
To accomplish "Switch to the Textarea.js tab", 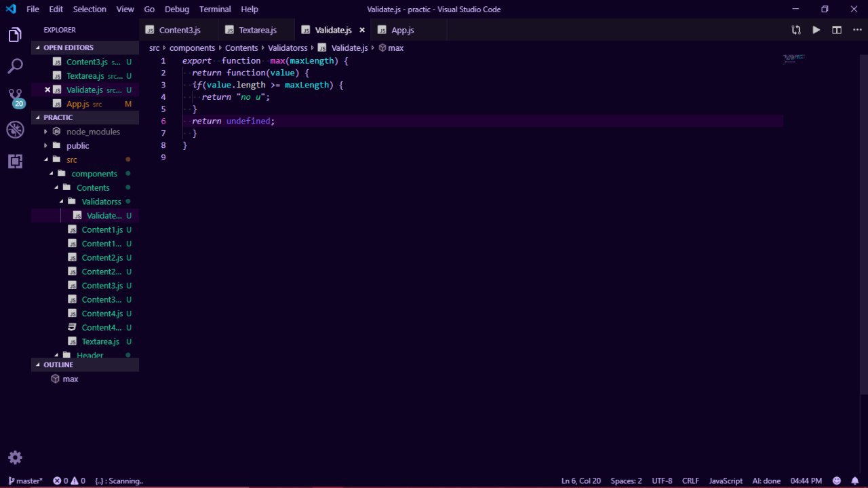I will coord(258,30).
